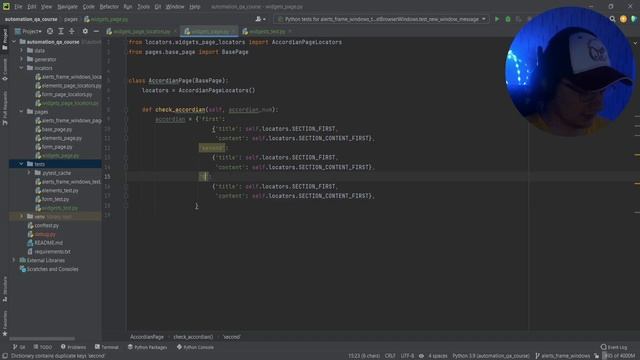Image resolution: width=640 pixels, height=360 pixels.
Task: Expand External Libraries node
Action: point(14,260)
